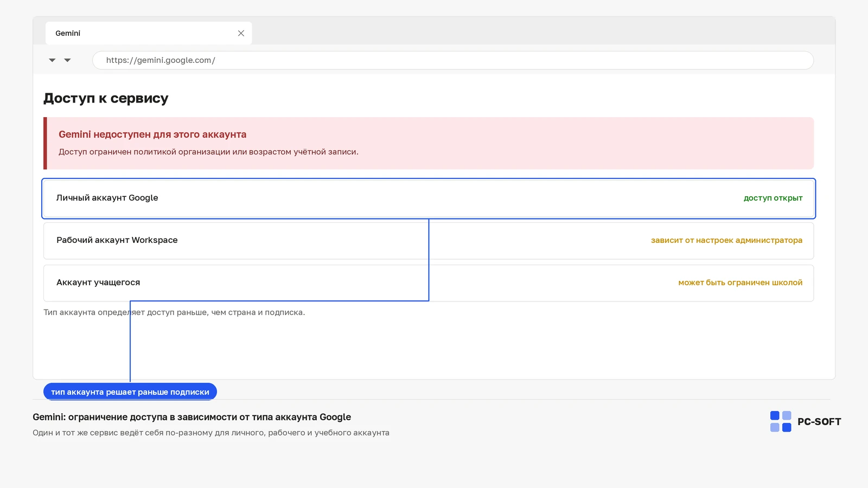Select the "Аккаунт учащегося" label
The width and height of the screenshot is (868, 488).
tap(98, 282)
